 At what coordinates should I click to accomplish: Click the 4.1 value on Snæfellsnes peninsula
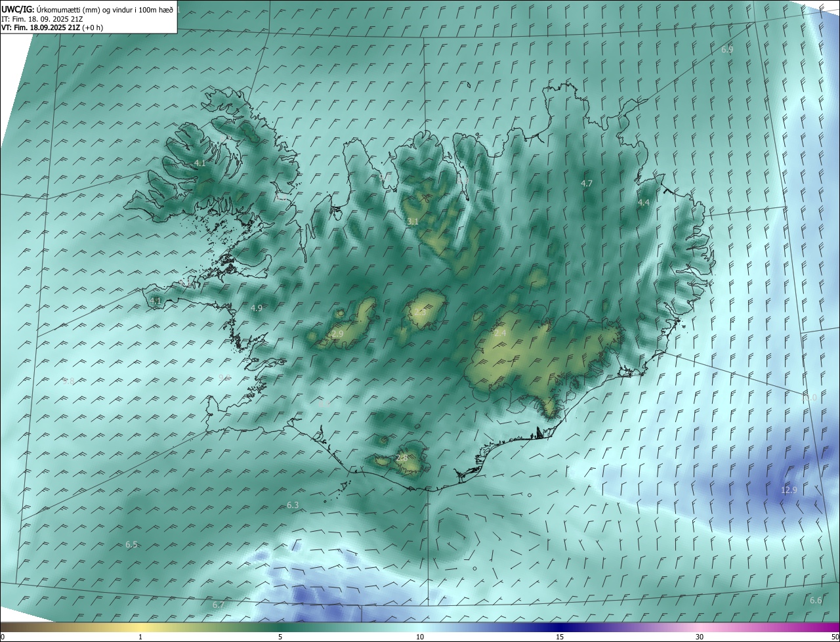(156, 301)
